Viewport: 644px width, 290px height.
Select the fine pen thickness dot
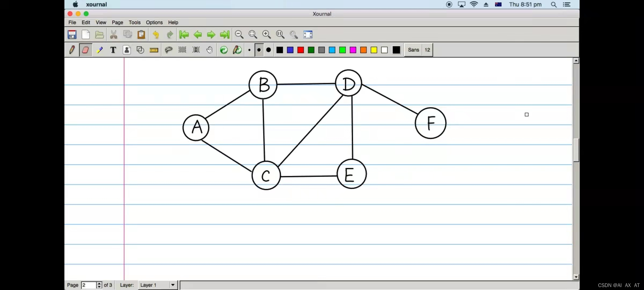tap(249, 50)
